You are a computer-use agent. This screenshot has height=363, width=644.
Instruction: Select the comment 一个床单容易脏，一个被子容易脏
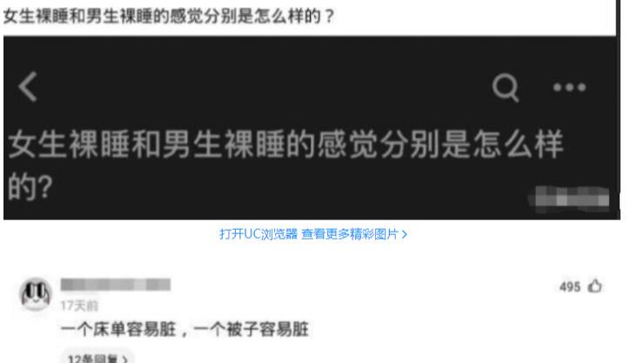point(184,329)
